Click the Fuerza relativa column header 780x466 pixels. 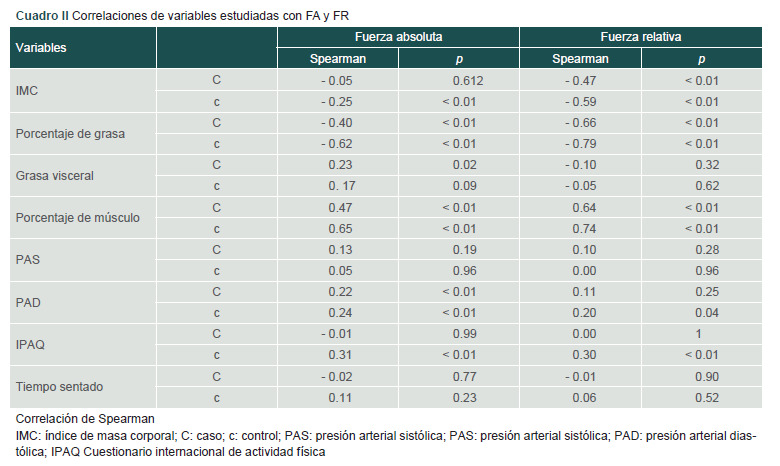[x=640, y=36]
